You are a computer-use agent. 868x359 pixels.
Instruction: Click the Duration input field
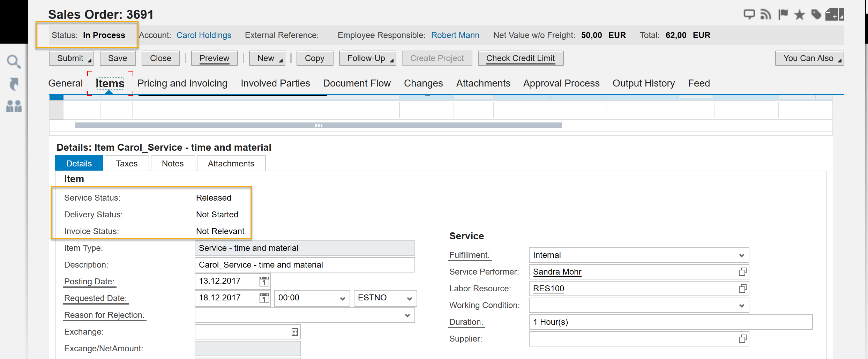tap(671, 322)
